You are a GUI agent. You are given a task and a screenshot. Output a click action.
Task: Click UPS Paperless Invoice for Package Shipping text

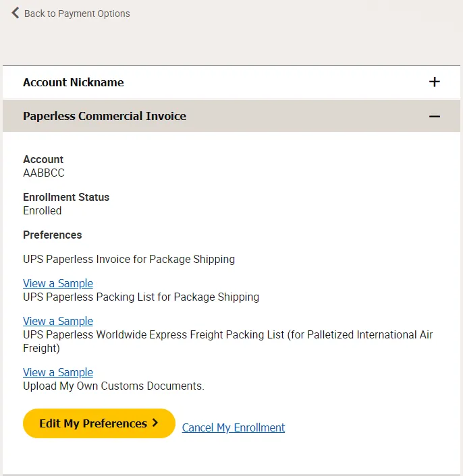coord(129,259)
